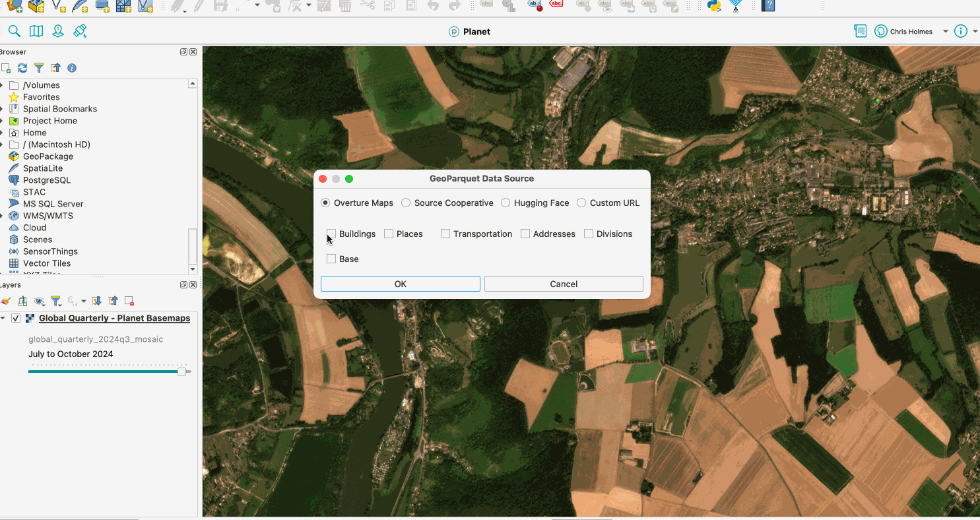Image resolution: width=980 pixels, height=520 pixels.
Task: Click Collapse All icon in Layers panel
Action: [113, 301]
